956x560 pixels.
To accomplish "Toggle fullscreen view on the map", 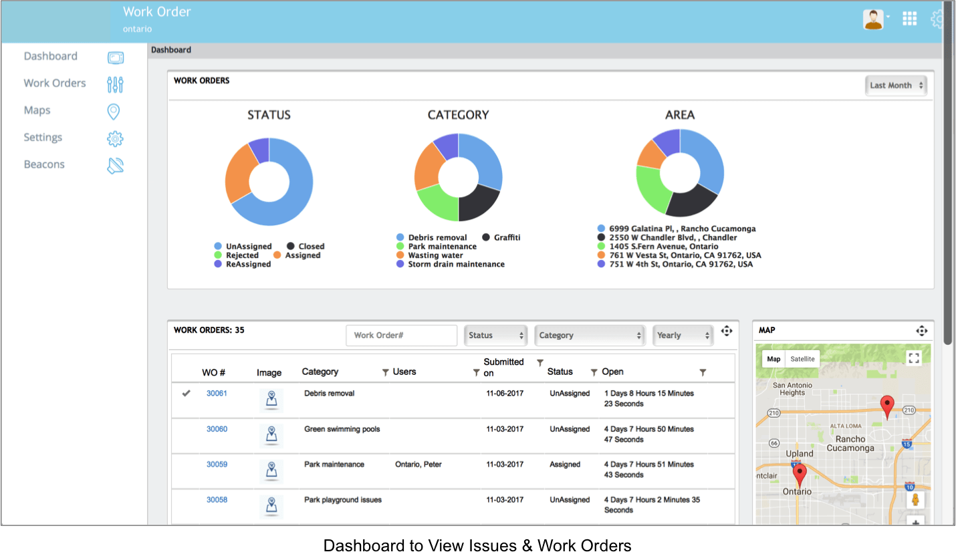I will (x=914, y=358).
